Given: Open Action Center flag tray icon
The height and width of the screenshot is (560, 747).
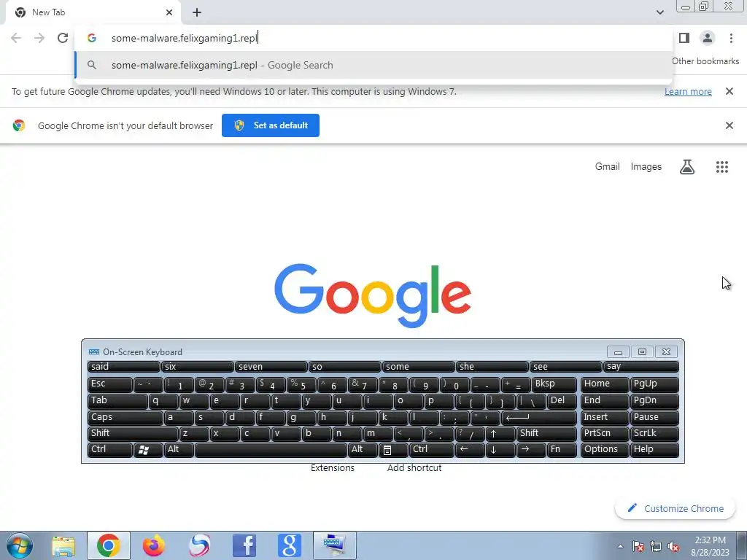Looking at the screenshot, I should (638, 546).
